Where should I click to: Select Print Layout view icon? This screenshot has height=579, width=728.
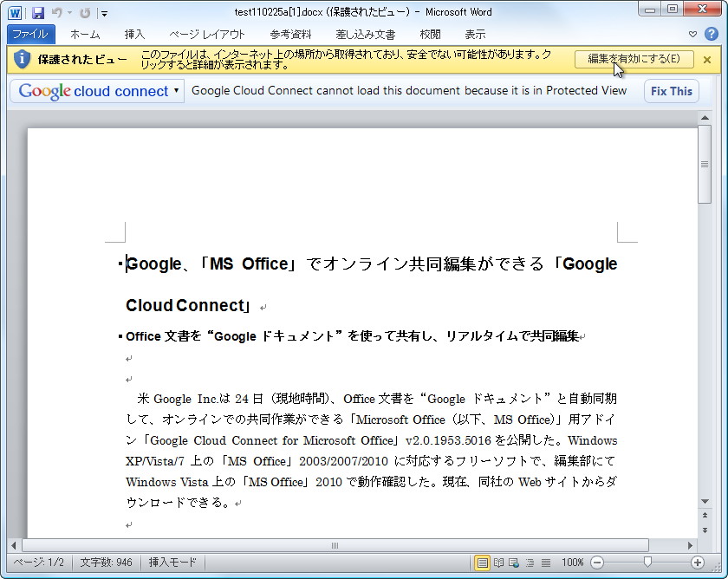483,563
